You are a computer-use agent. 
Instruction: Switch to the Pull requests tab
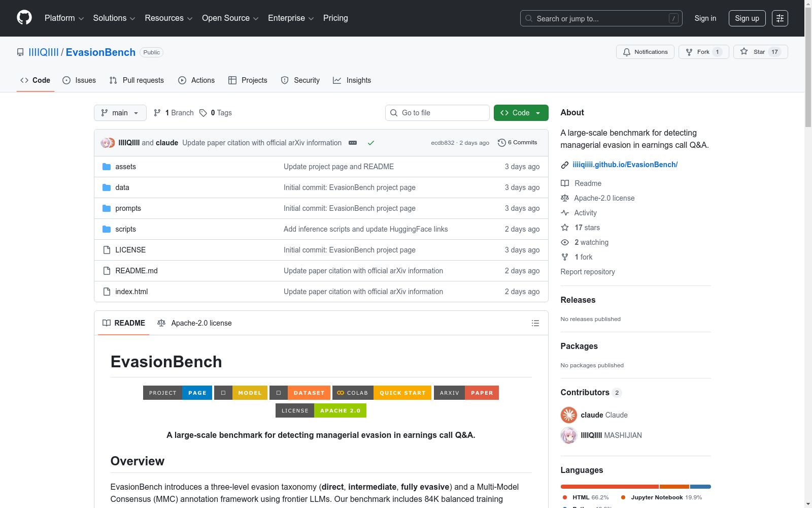(137, 80)
